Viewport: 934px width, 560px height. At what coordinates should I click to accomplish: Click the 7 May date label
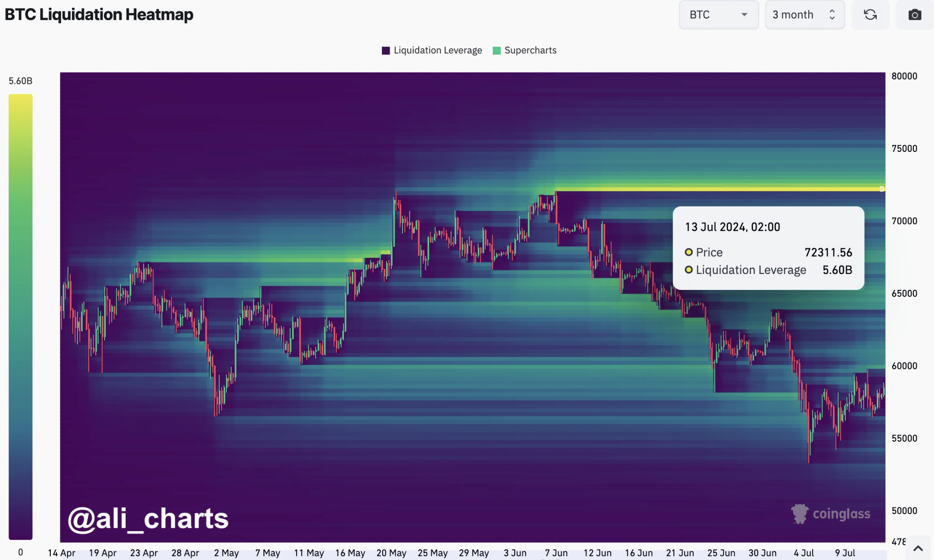[268, 553]
